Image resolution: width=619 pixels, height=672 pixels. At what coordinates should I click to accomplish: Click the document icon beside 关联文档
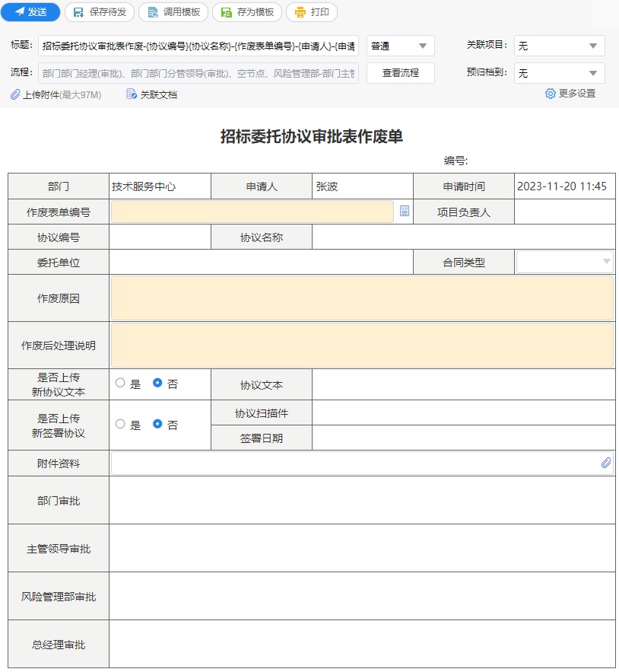(x=131, y=94)
